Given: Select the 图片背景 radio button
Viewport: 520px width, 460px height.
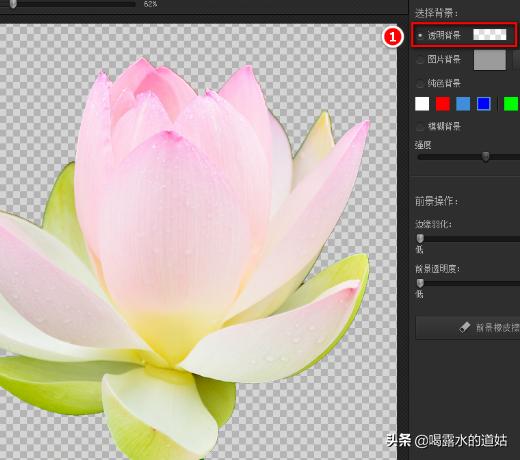Looking at the screenshot, I should [x=420, y=60].
